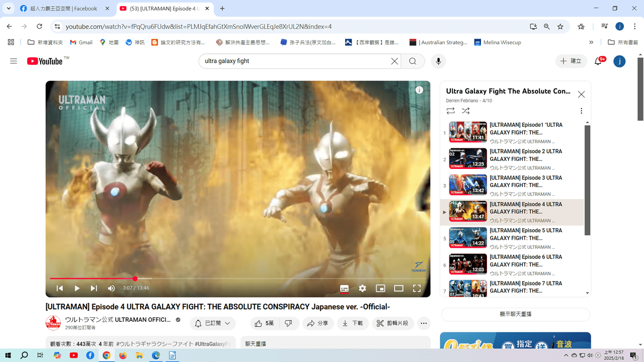
Task: Dislike this video
Action: click(288, 323)
